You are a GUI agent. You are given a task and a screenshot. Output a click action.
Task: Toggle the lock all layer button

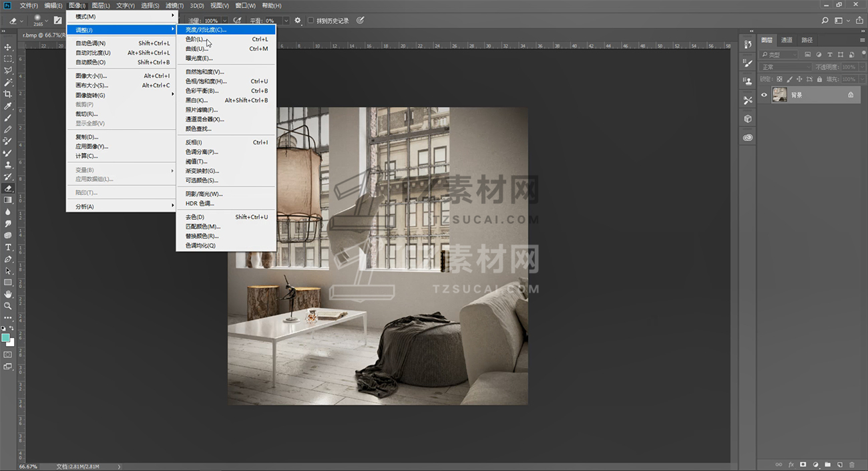pos(819,79)
